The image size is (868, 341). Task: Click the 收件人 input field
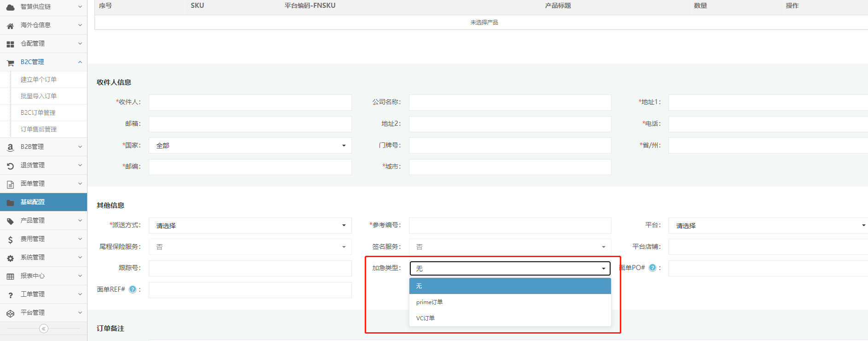tap(250, 102)
